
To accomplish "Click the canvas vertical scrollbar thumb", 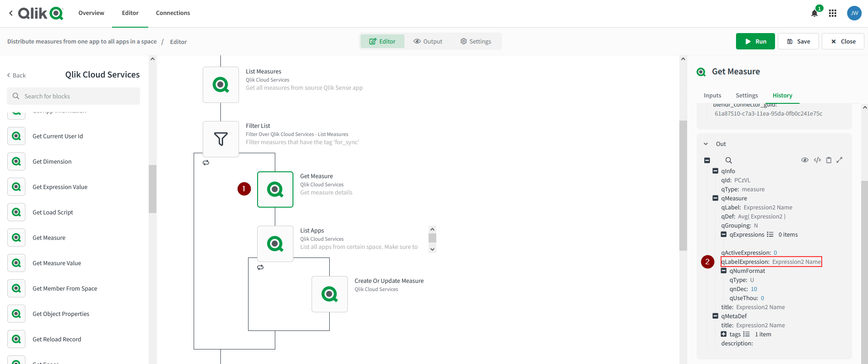I will 683,185.
